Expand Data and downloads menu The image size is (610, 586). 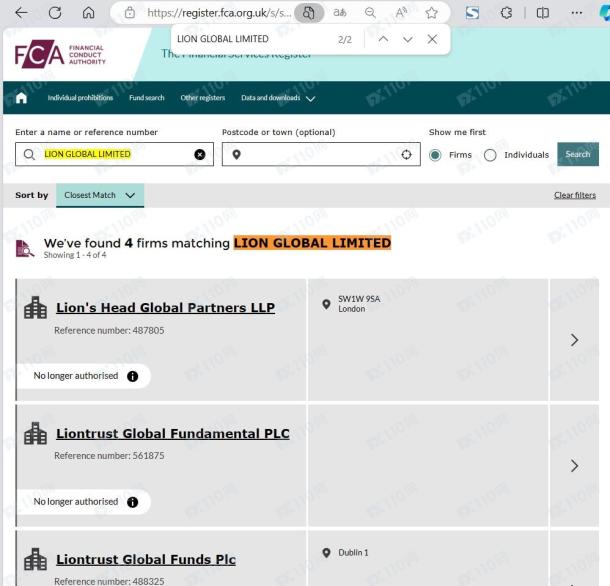tap(278, 98)
